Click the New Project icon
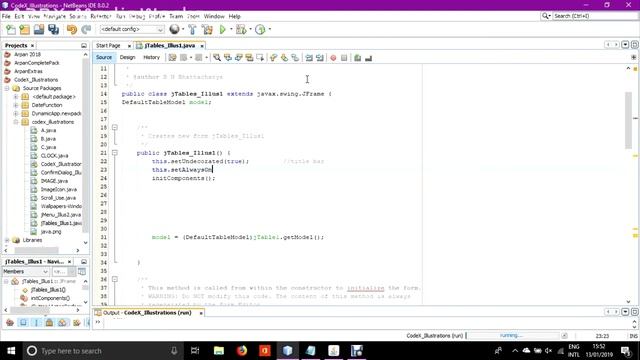This screenshot has width=640, height=360. [24, 29]
